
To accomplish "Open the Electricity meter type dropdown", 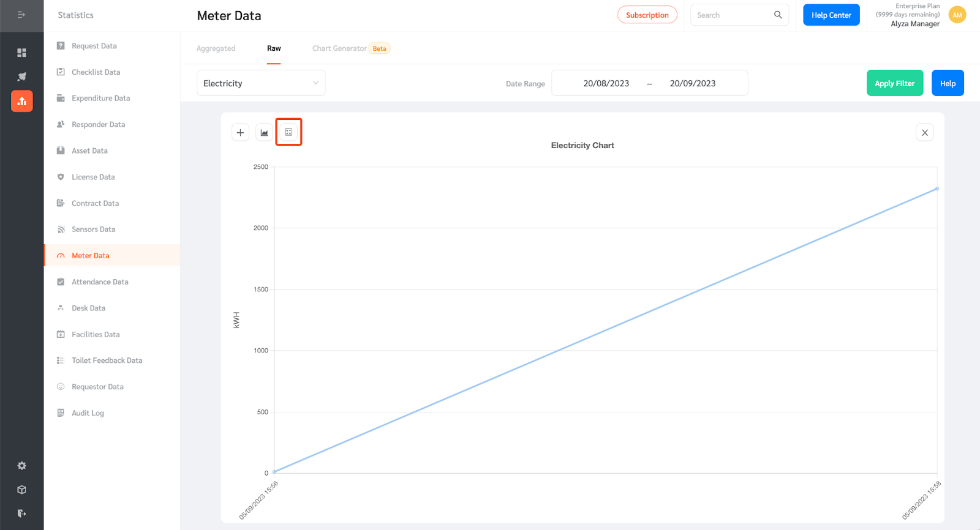I will click(261, 83).
